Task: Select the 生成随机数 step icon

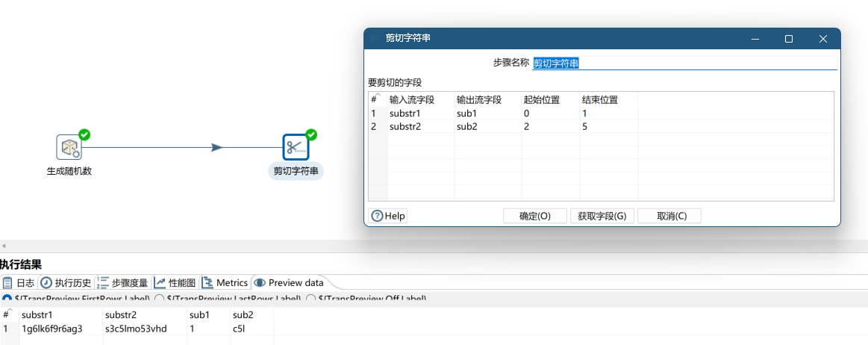Action: [x=69, y=147]
